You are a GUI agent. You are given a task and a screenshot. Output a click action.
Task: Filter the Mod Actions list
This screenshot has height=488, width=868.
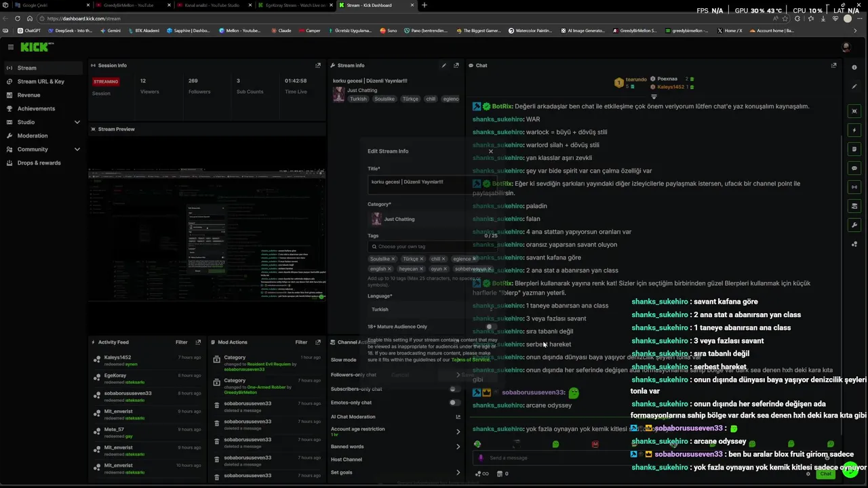[x=301, y=342]
